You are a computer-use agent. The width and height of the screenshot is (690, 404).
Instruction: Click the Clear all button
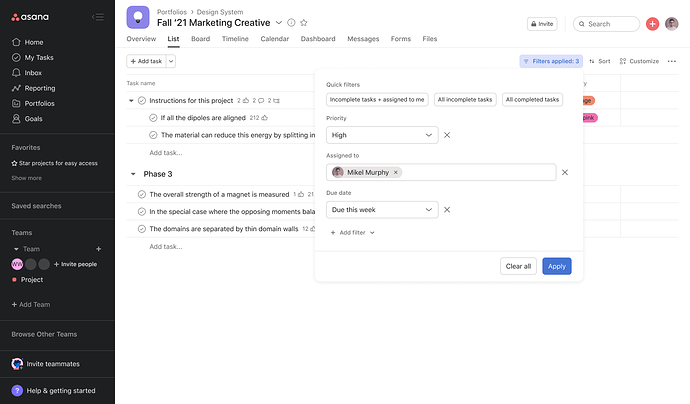[518, 266]
